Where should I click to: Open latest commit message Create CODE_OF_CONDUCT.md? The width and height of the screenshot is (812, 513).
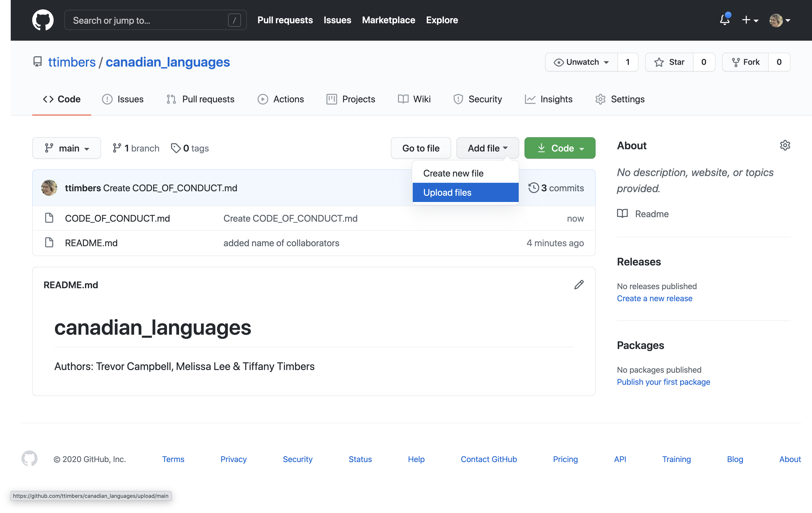(x=170, y=188)
